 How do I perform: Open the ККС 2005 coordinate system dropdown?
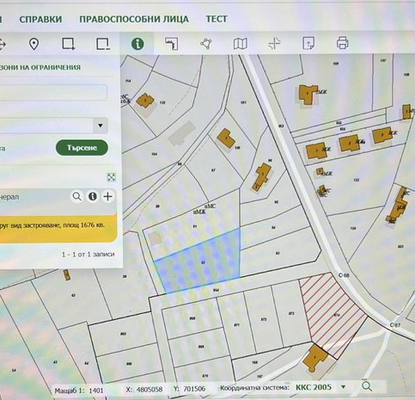pos(320,387)
